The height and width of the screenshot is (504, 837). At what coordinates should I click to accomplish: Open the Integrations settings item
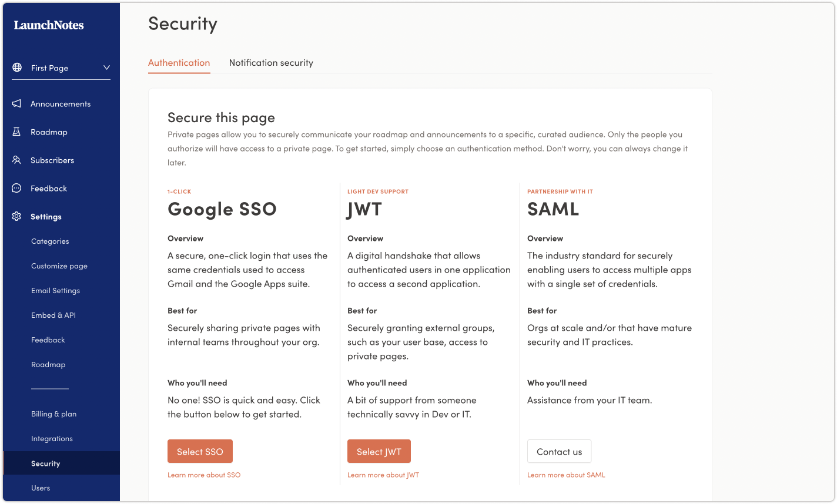tap(52, 439)
